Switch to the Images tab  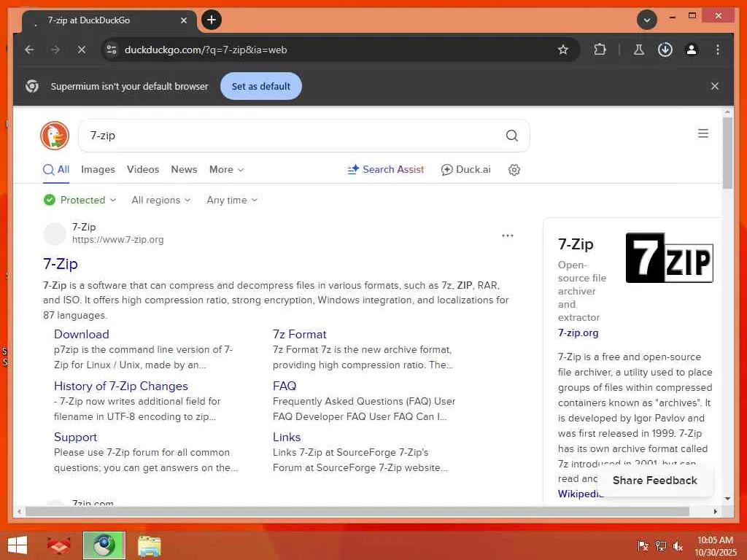point(98,169)
